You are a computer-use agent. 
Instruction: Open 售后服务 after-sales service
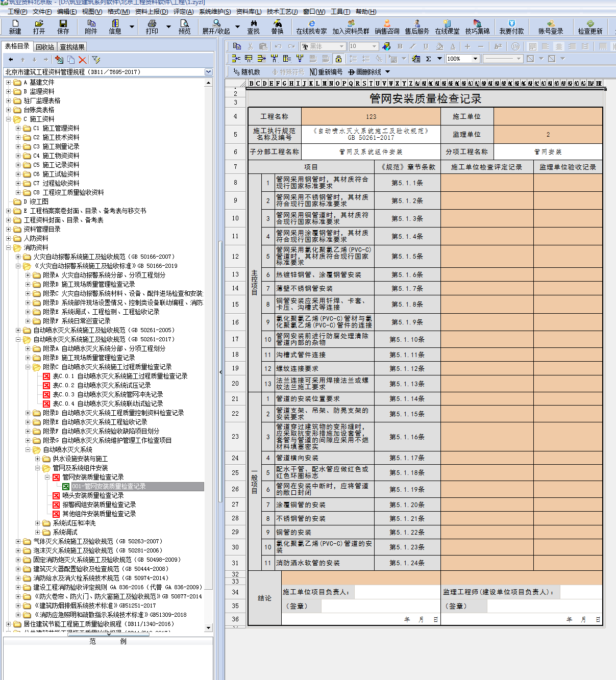pos(417,27)
